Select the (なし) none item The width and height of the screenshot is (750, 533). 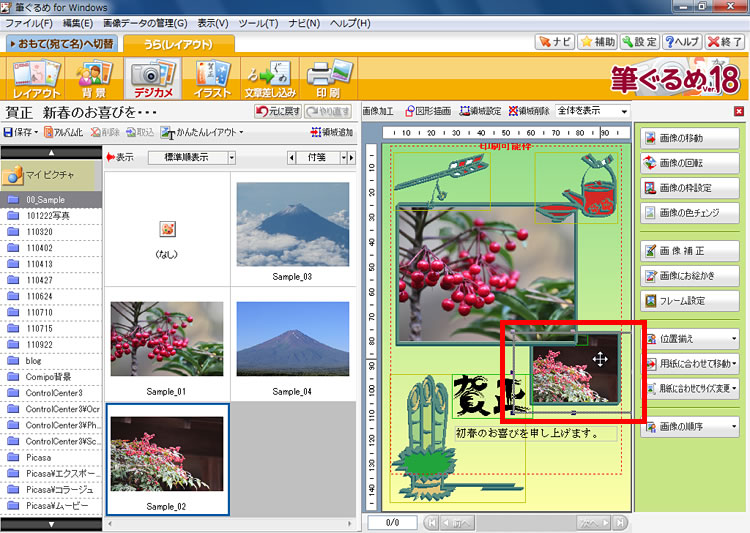[x=167, y=239]
